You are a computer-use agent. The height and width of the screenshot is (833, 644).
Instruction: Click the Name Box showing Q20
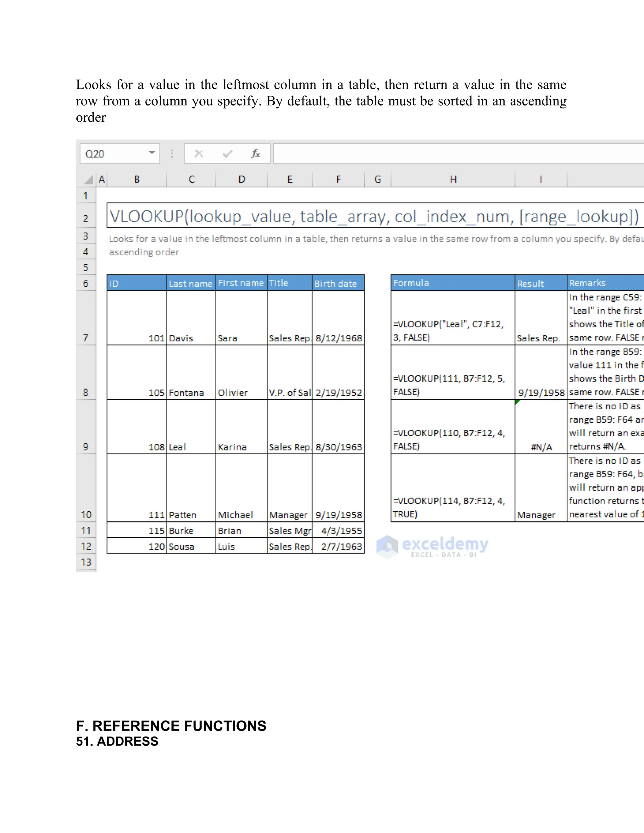[x=120, y=154]
